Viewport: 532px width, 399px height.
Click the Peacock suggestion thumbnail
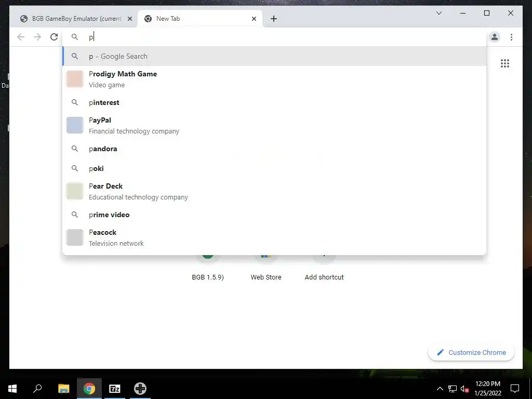point(75,237)
